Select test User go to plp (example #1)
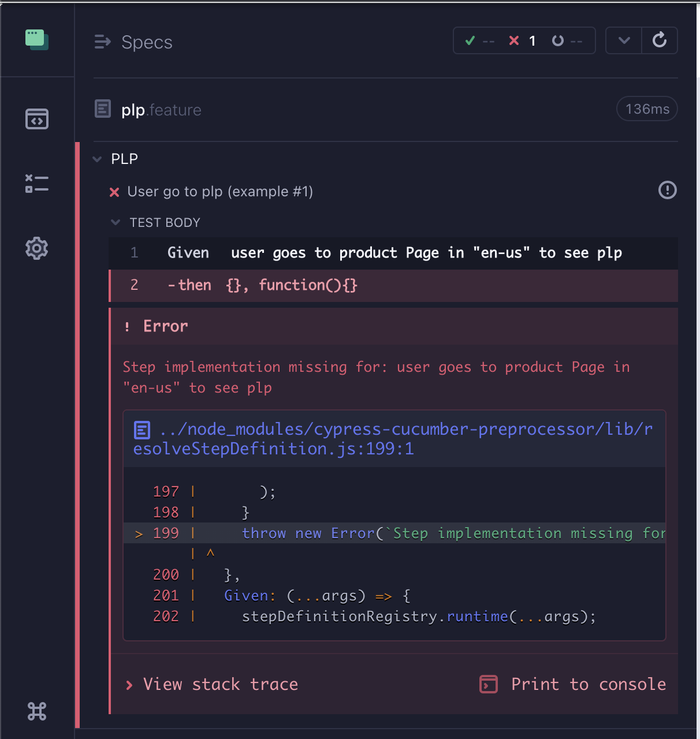The height and width of the screenshot is (739, 700). pos(220,192)
